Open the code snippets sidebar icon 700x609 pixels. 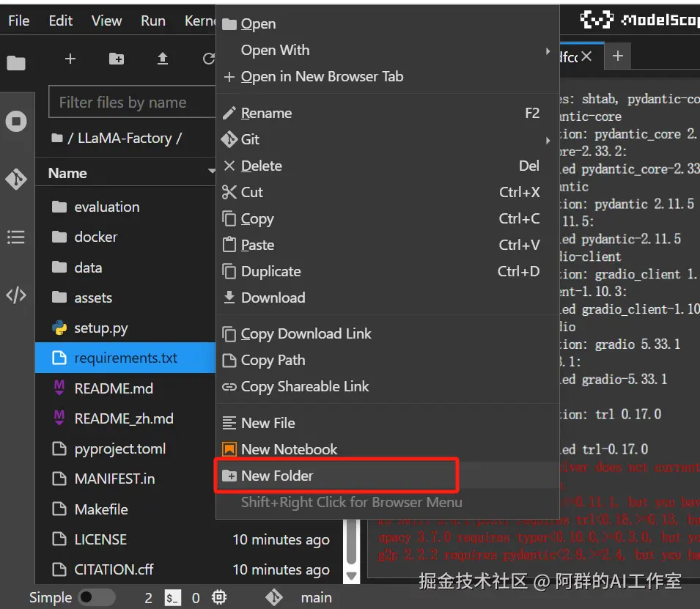[x=16, y=295]
